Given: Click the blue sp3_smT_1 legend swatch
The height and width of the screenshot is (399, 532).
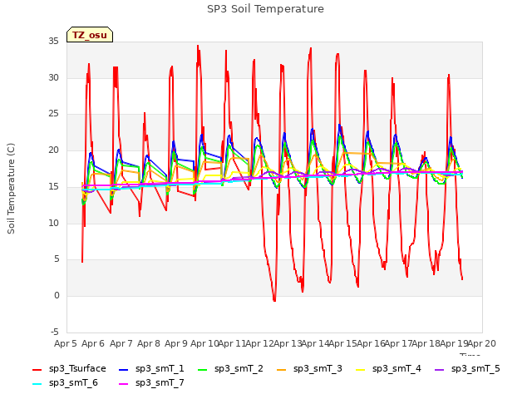Looking at the screenshot, I should tap(124, 369).
